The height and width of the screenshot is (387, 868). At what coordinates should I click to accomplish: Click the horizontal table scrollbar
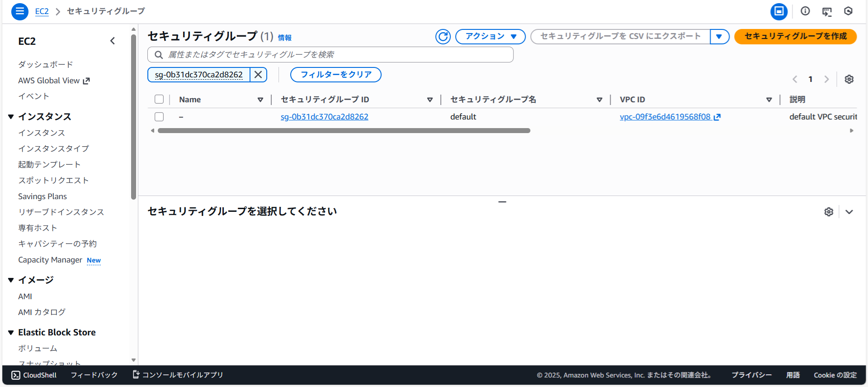[x=344, y=131]
